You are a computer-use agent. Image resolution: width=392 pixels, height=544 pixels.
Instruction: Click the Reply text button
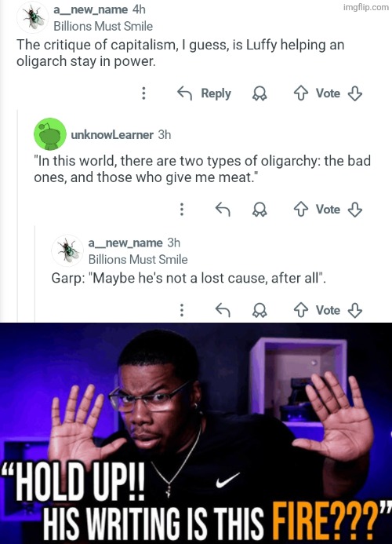[216, 93]
